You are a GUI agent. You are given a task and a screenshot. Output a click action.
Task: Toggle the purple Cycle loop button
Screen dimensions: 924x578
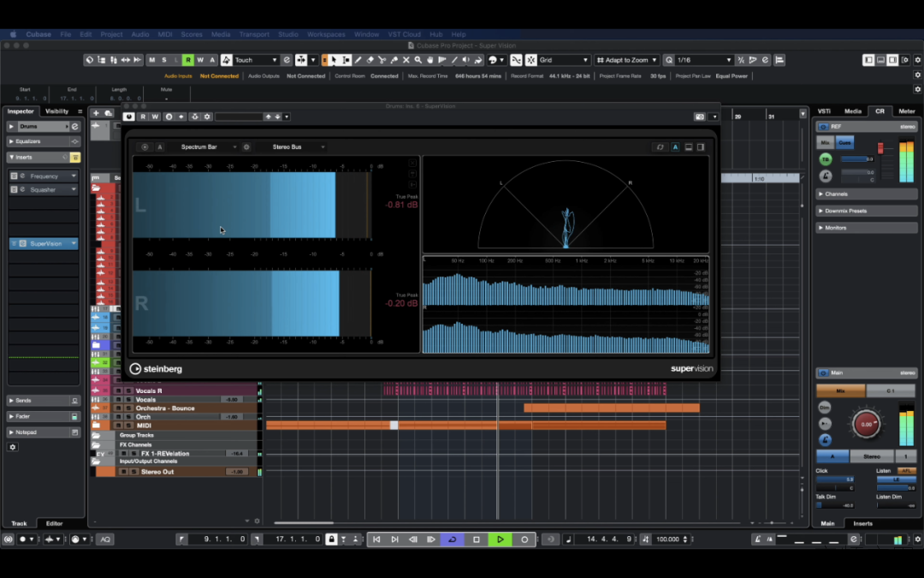[x=453, y=539]
